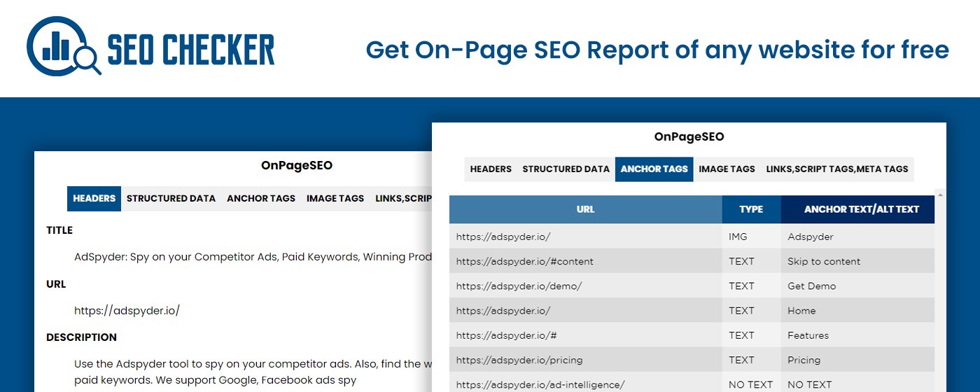Click https://adspyder.io/ad-intelligence/ URL cell

(586, 382)
